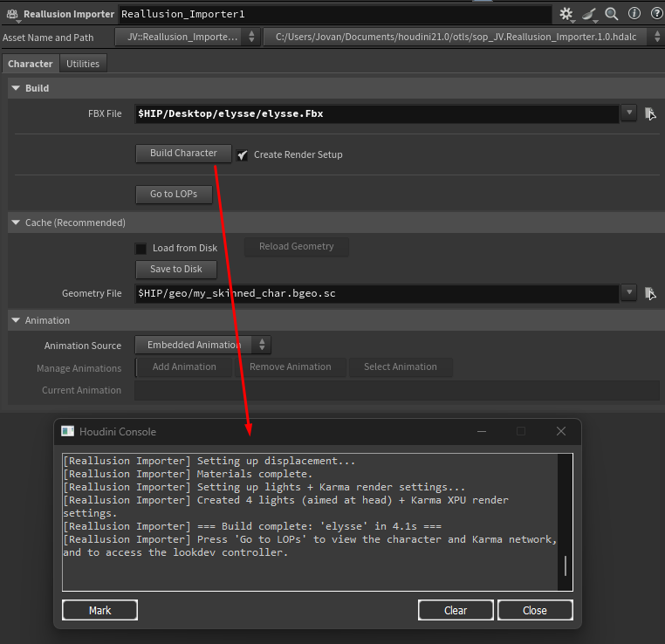
Task: Click the Reload Geometry button
Action: (297, 247)
